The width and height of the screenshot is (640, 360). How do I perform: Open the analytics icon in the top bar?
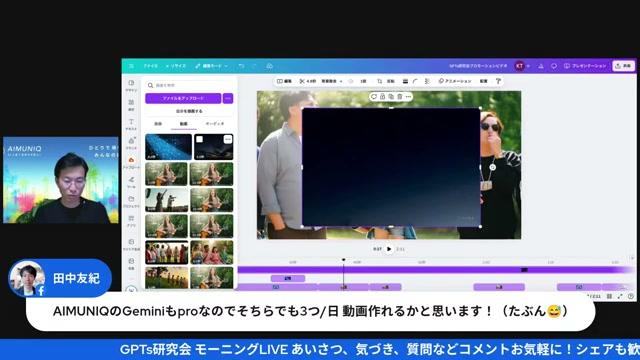click(541, 66)
